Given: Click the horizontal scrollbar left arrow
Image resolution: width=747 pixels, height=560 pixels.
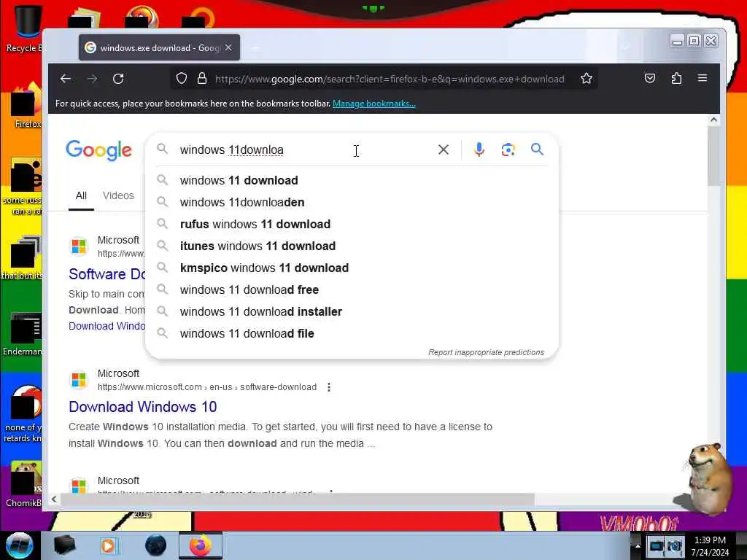Looking at the screenshot, I should tap(54, 499).
